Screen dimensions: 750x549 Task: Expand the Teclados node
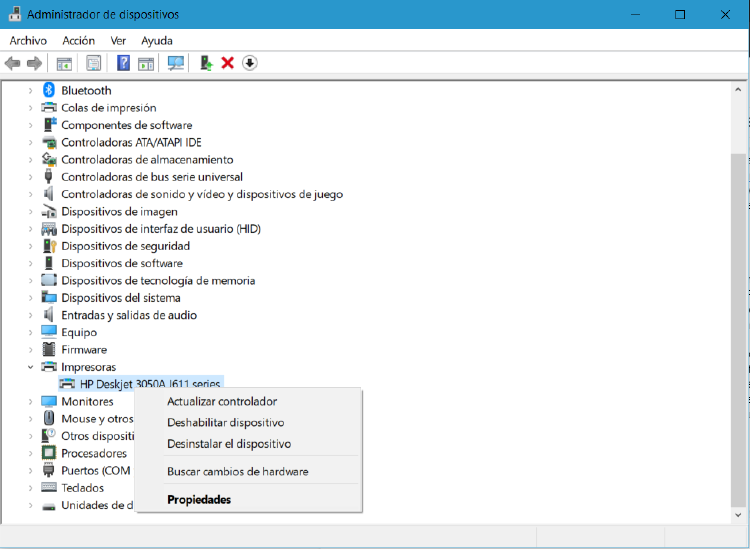point(30,488)
